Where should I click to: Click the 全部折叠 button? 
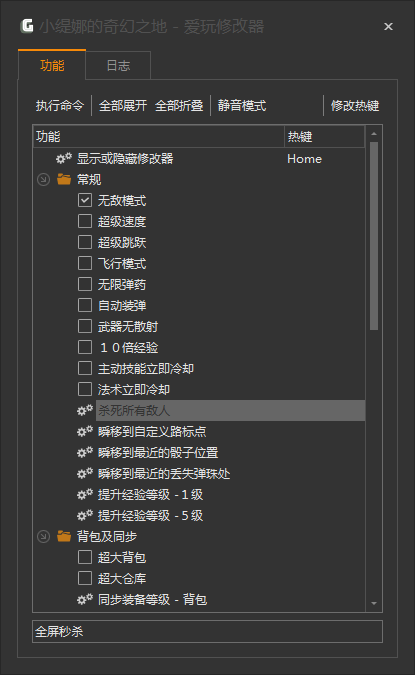tap(179, 105)
